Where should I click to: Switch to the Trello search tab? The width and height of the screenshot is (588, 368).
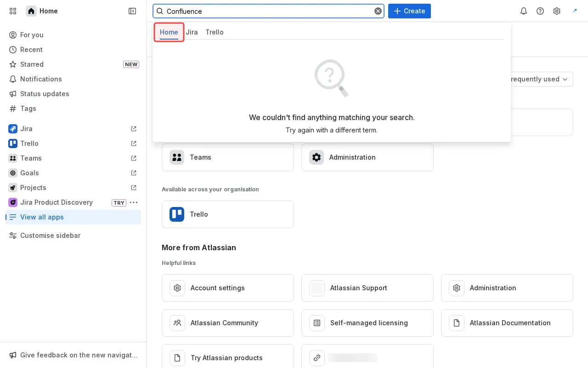tap(215, 32)
